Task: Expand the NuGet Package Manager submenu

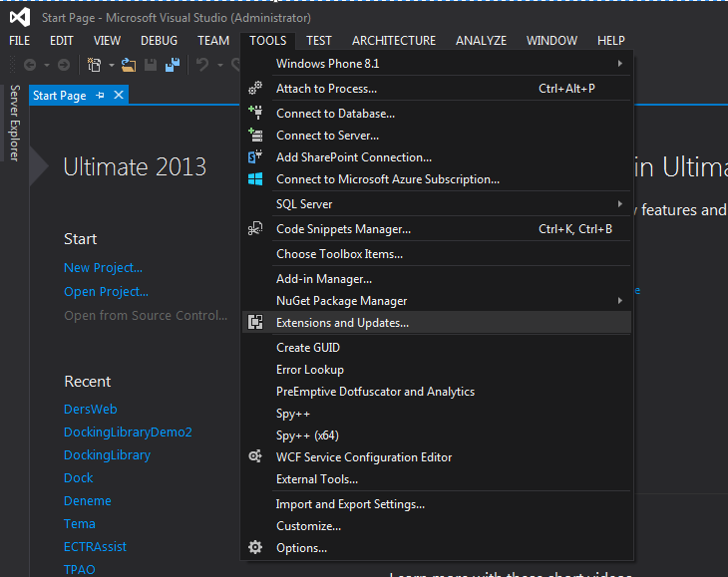Action: (620, 301)
